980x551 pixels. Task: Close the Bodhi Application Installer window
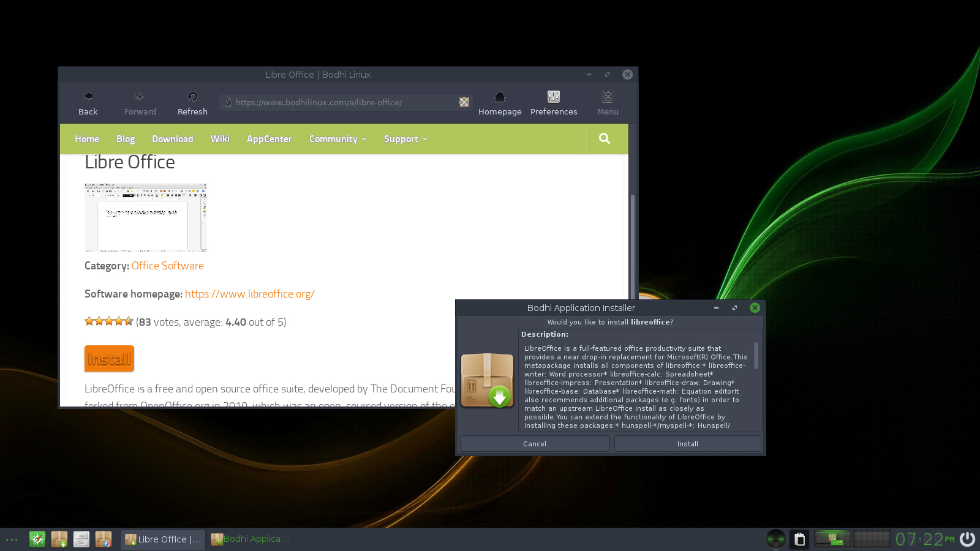point(755,308)
